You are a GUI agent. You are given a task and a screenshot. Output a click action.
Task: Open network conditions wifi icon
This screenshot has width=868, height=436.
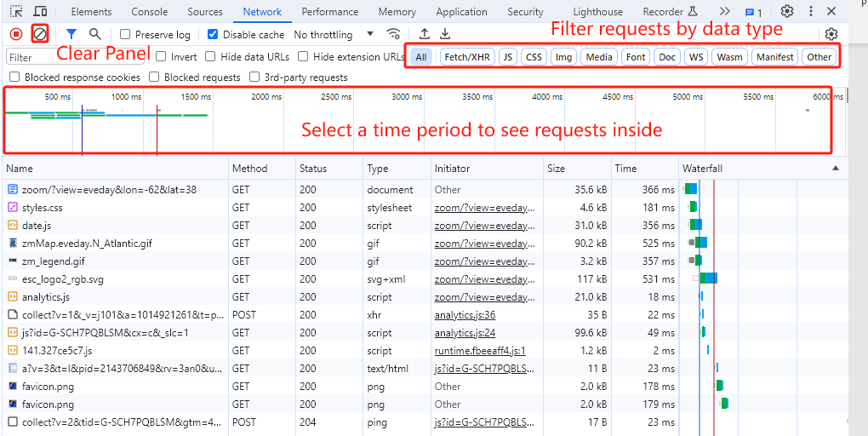pyautogui.click(x=394, y=34)
